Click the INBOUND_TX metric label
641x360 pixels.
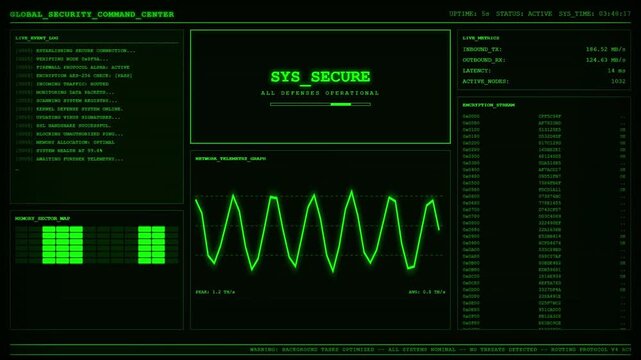click(482, 49)
